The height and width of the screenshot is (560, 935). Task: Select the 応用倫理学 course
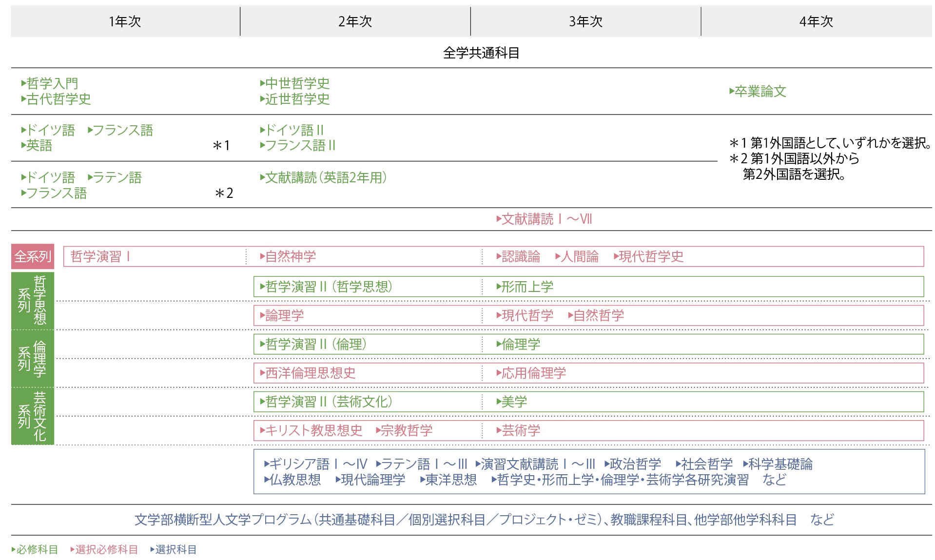531,373
